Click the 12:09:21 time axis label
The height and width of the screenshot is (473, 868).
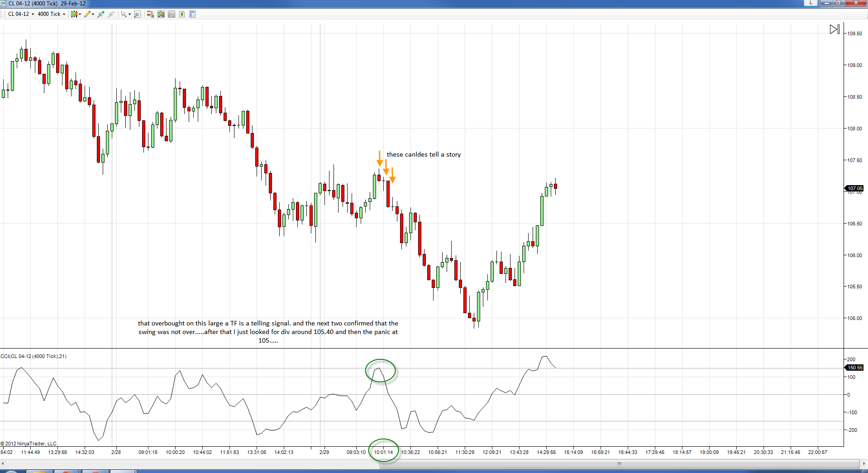492,452
